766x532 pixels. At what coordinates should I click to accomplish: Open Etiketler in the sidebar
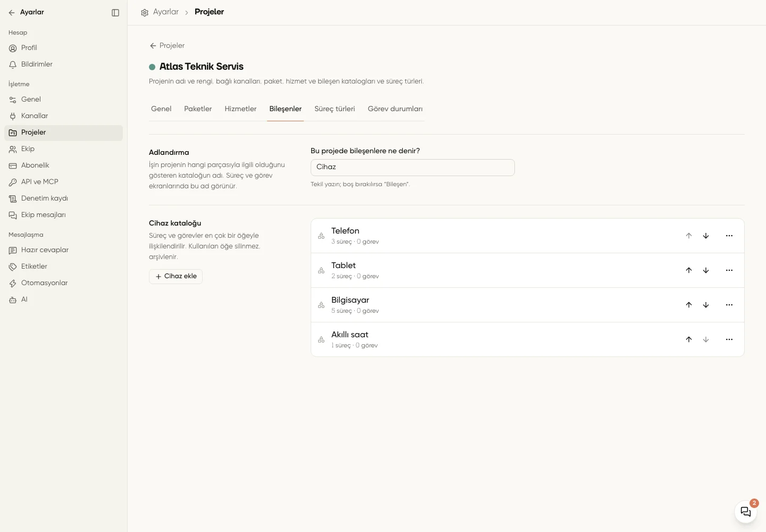tap(63, 267)
